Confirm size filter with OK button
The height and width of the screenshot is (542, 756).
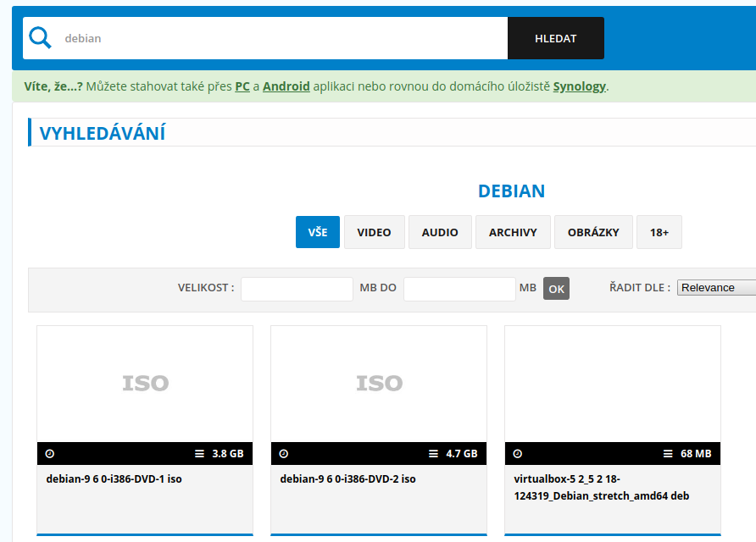[x=556, y=289]
